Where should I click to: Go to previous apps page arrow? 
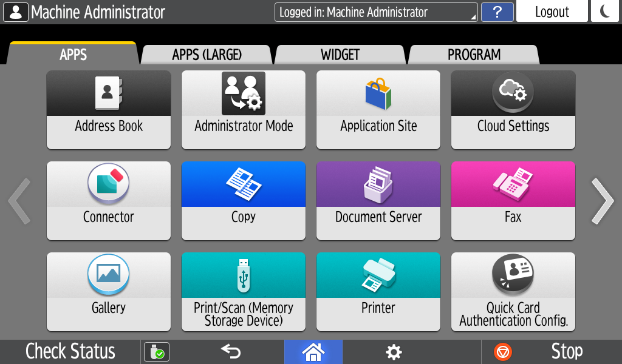pyautogui.click(x=19, y=201)
